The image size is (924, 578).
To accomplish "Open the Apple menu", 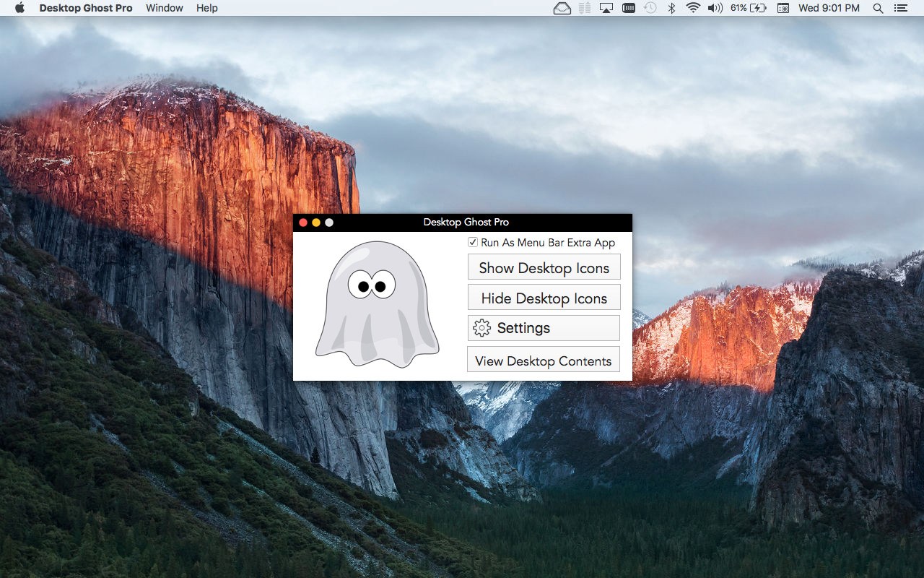I will [19, 8].
